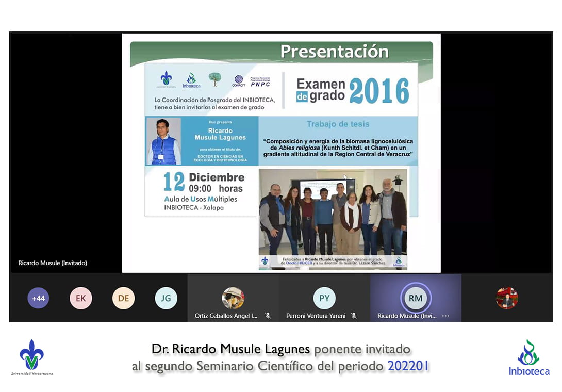The width and height of the screenshot is (562, 392).
Task: Click the Ricardo Musule (Invitado) presenter label
Action: [x=53, y=263]
